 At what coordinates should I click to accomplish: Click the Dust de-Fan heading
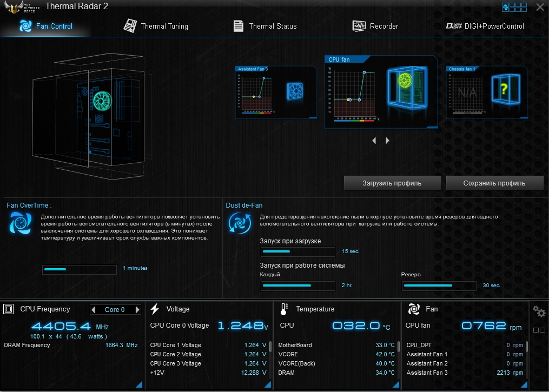point(244,205)
